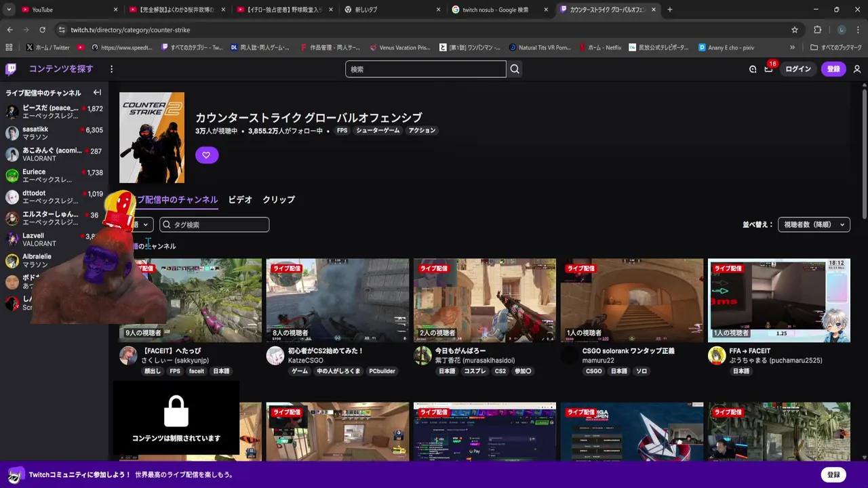Select sasatikk channel in sidebar
This screenshot has height=488, width=868.
[54, 133]
